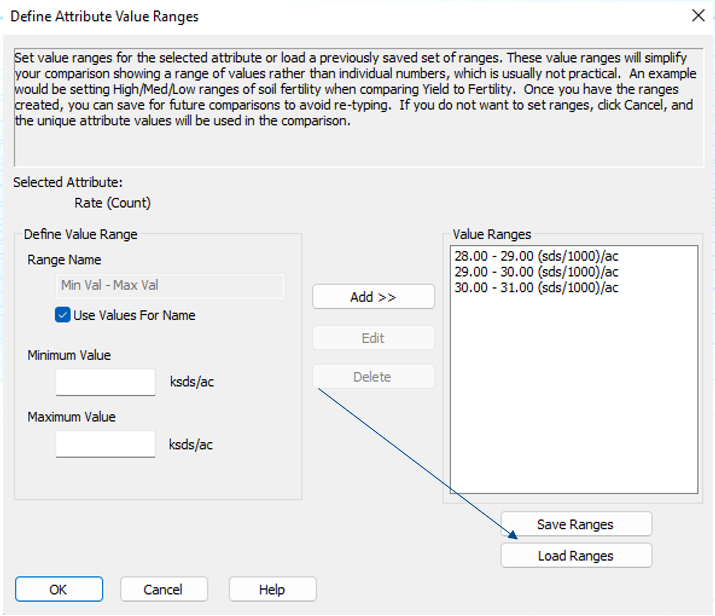715x616 pixels.
Task: Focus the Maximum Value input box
Action: 105,444
